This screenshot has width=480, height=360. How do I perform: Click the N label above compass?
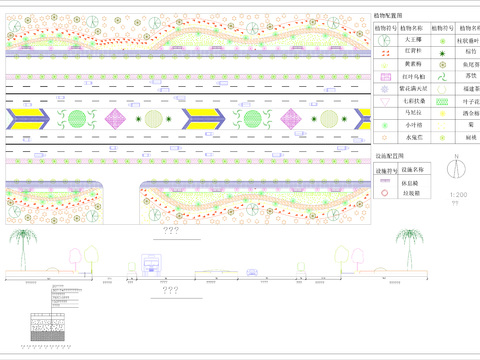point(456,156)
